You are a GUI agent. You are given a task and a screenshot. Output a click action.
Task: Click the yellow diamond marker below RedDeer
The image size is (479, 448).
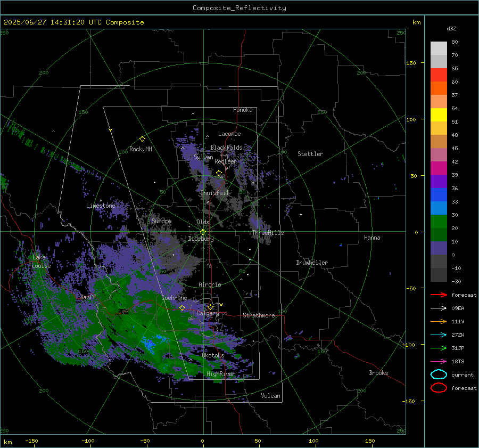click(x=219, y=173)
